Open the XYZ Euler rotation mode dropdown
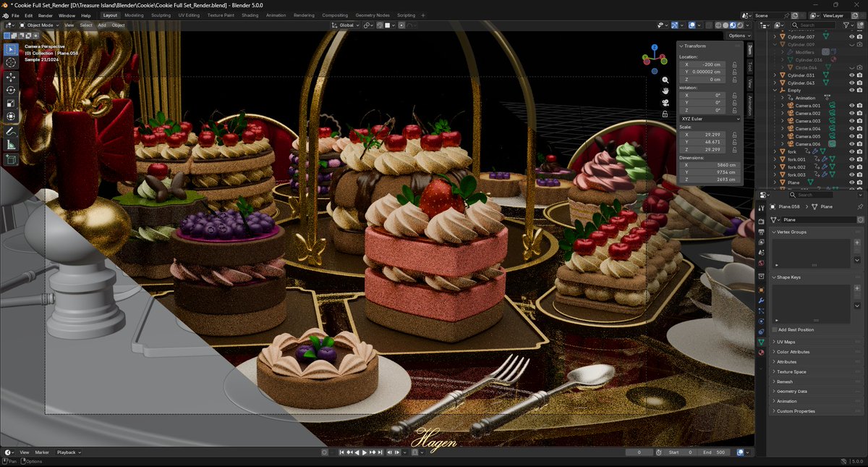Screen dimensions: 868x467 pyautogui.click(x=710, y=119)
